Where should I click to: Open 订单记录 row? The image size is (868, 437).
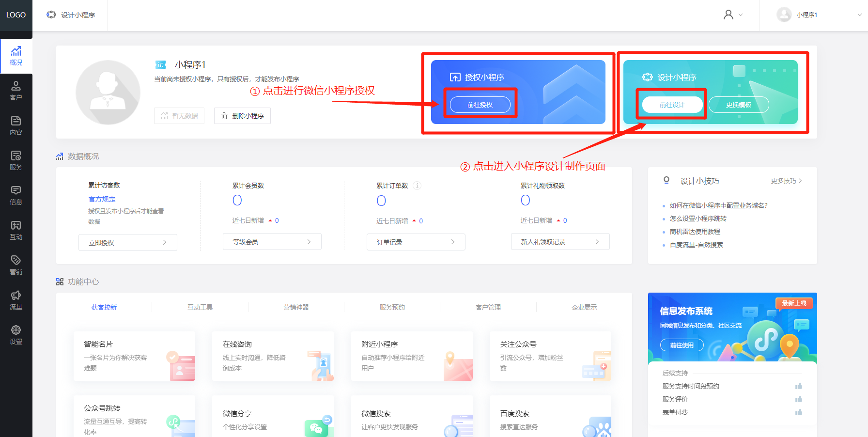click(416, 242)
